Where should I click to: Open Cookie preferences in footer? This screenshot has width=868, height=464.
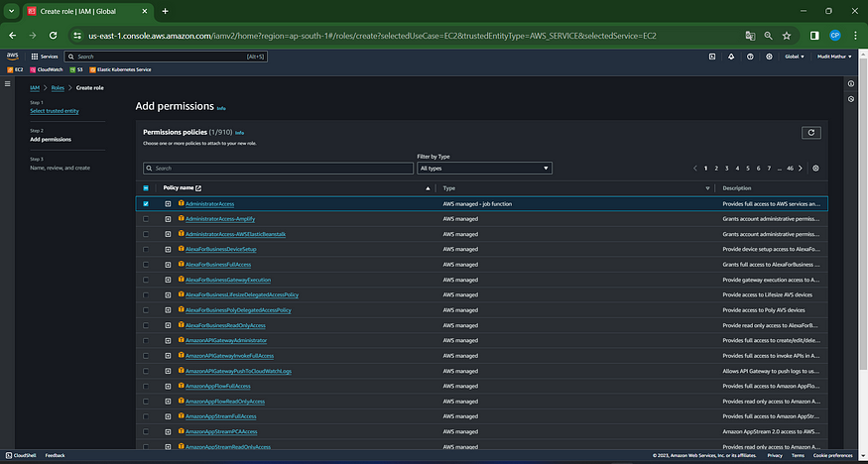pos(832,455)
